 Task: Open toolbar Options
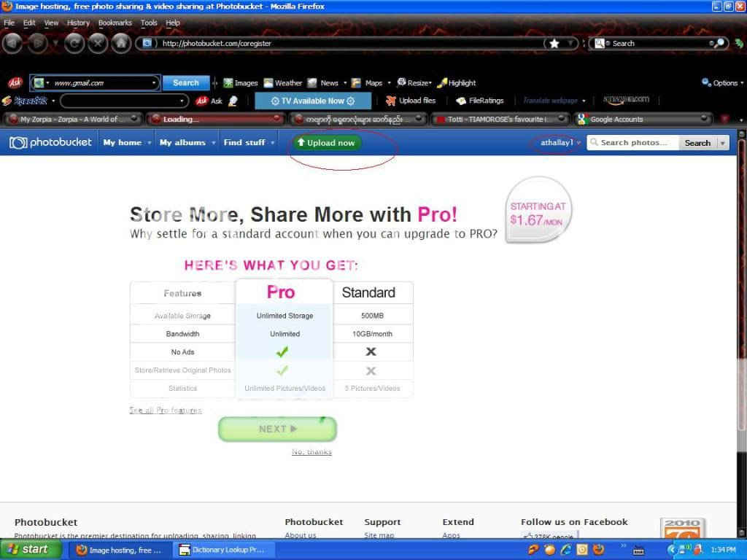point(722,83)
